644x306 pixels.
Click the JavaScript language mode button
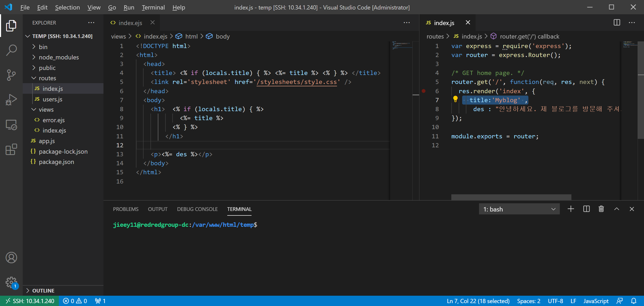[x=596, y=301]
